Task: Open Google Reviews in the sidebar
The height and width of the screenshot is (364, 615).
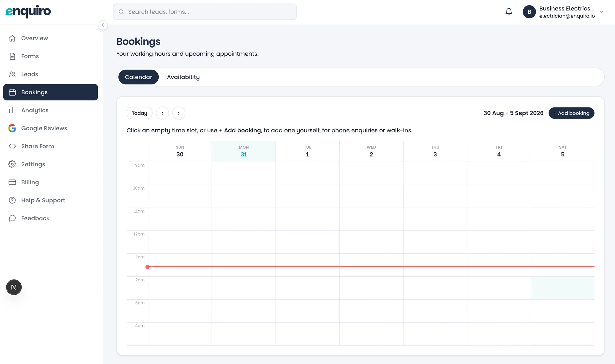Action: click(x=50, y=128)
